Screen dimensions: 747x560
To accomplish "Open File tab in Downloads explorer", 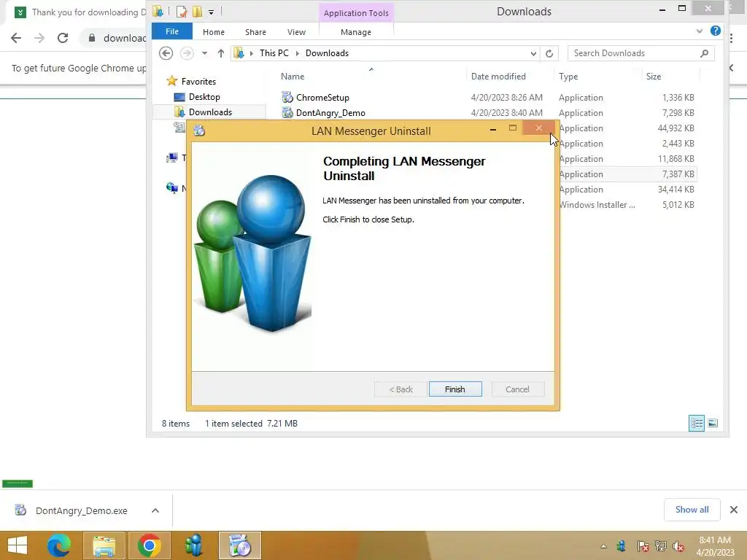I will click(x=172, y=31).
